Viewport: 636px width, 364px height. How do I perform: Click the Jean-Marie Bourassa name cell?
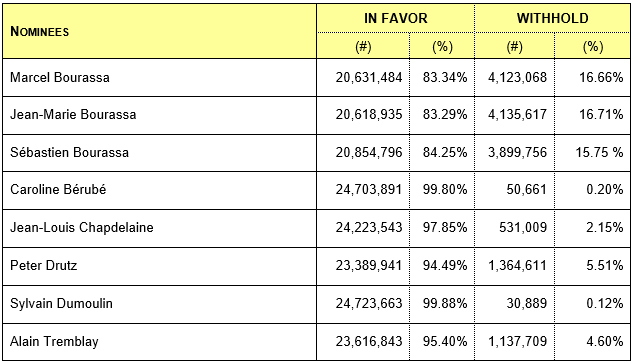pos(159,115)
